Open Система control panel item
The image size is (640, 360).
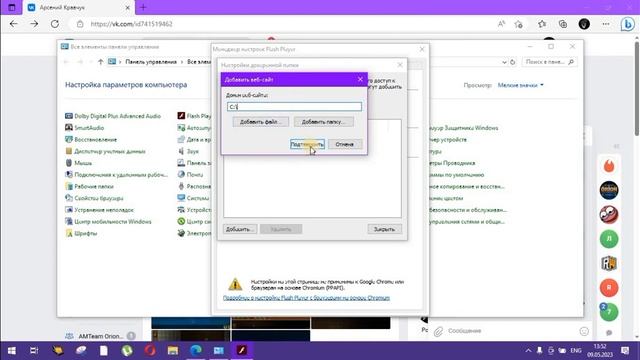193,198
